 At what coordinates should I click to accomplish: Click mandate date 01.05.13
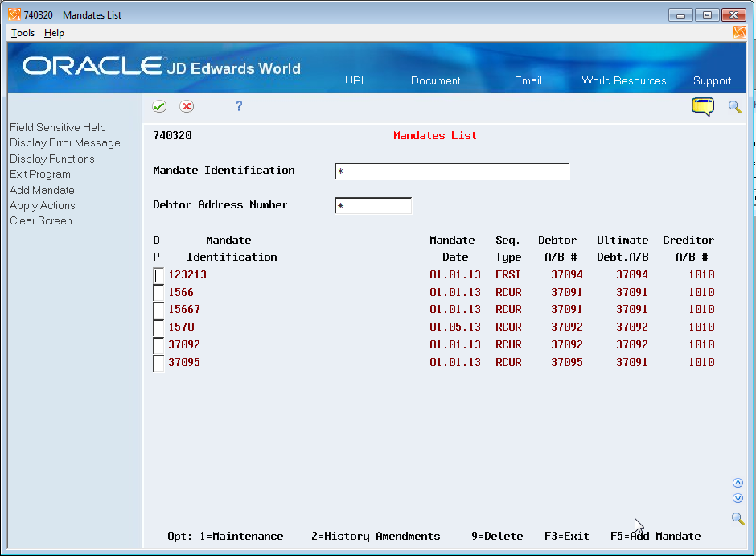[455, 327]
